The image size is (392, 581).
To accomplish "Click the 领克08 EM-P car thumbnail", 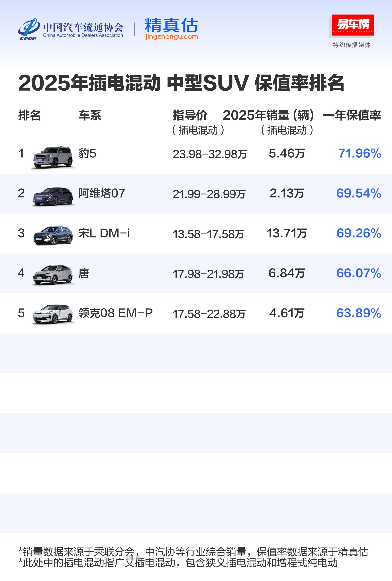I will point(53,314).
